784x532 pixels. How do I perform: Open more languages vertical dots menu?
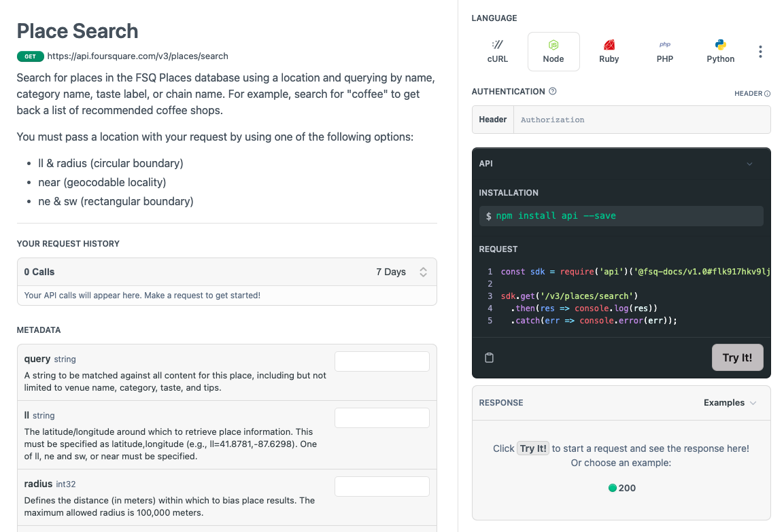tap(760, 52)
